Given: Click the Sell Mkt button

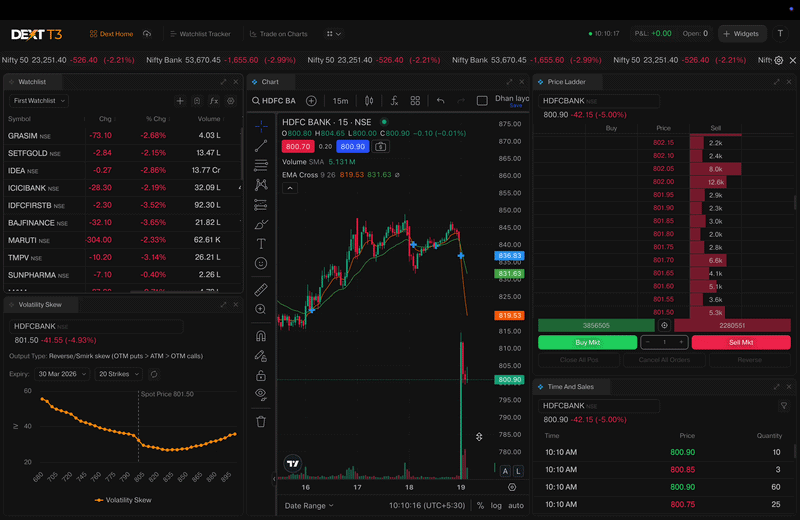Looking at the screenshot, I should point(741,342).
